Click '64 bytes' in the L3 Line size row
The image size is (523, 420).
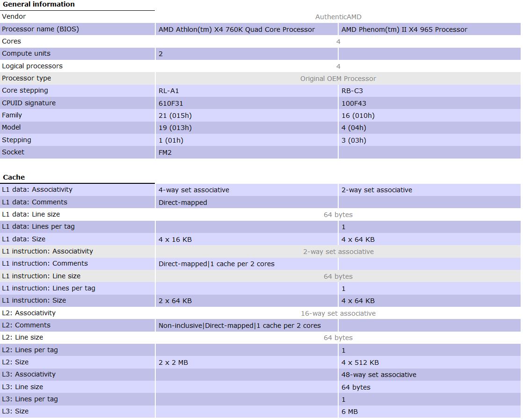356,387
